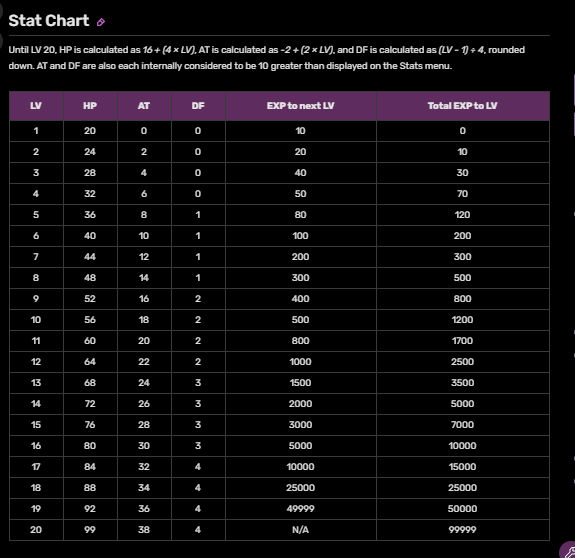Click AT value 16 in LV 9 row
575x558 pixels.
(x=144, y=298)
